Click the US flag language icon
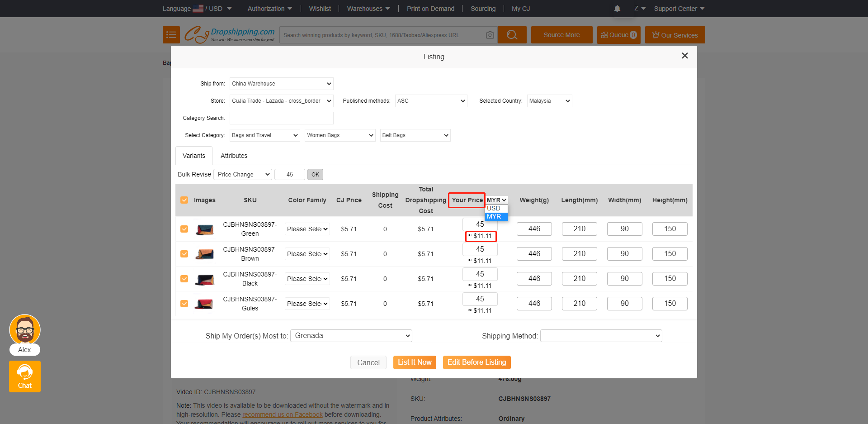868x424 pixels. 198,8
